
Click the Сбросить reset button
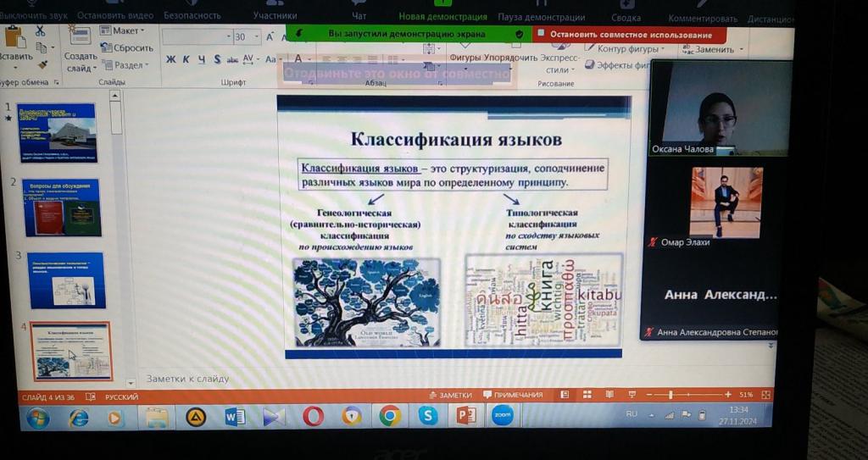(x=127, y=48)
